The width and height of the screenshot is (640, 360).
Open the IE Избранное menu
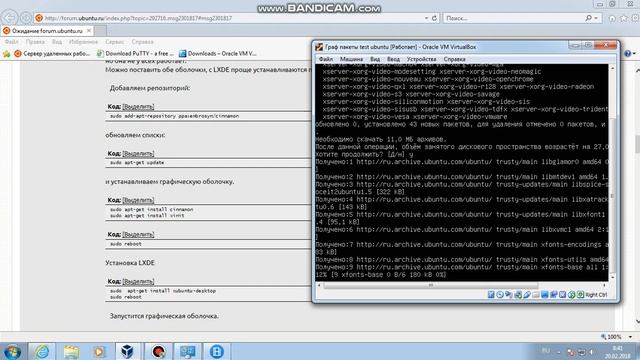click(x=83, y=42)
